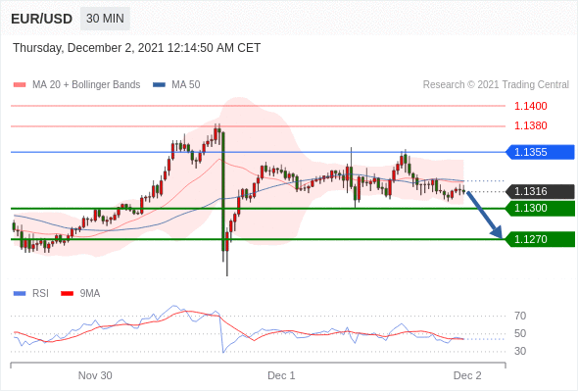Click the 1.1400 resistance label
The height and width of the screenshot is (392, 578).
point(530,106)
